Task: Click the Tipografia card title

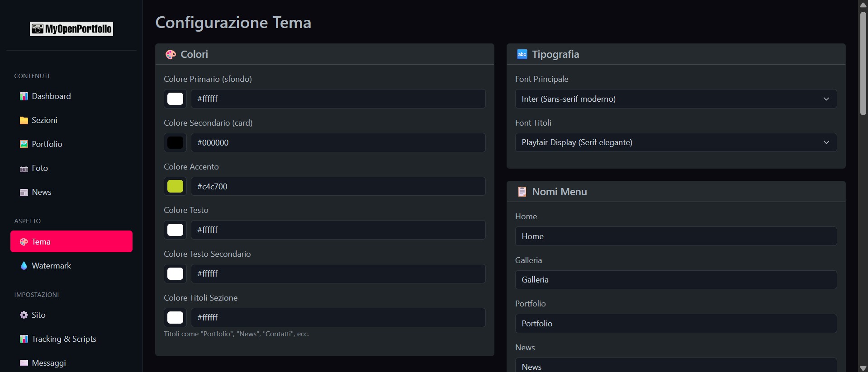Action: tap(555, 54)
